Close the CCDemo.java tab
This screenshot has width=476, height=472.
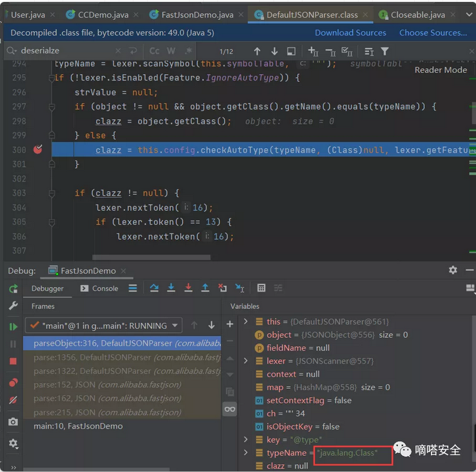click(x=136, y=15)
